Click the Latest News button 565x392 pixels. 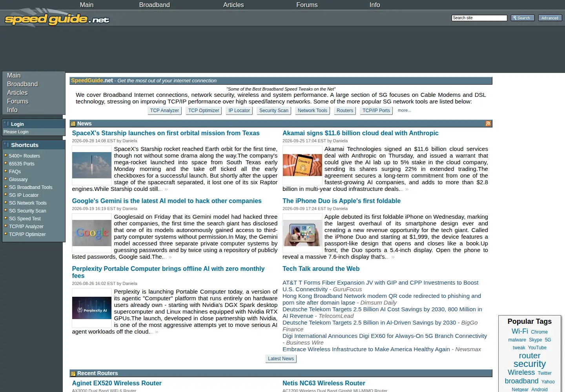[281, 359]
